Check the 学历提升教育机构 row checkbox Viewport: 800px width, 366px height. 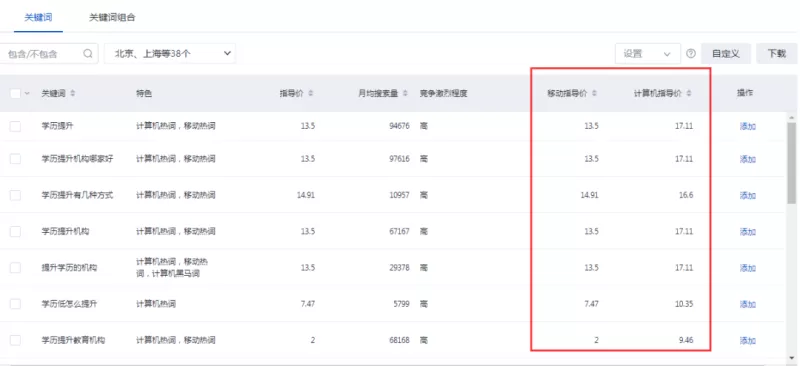coord(15,340)
